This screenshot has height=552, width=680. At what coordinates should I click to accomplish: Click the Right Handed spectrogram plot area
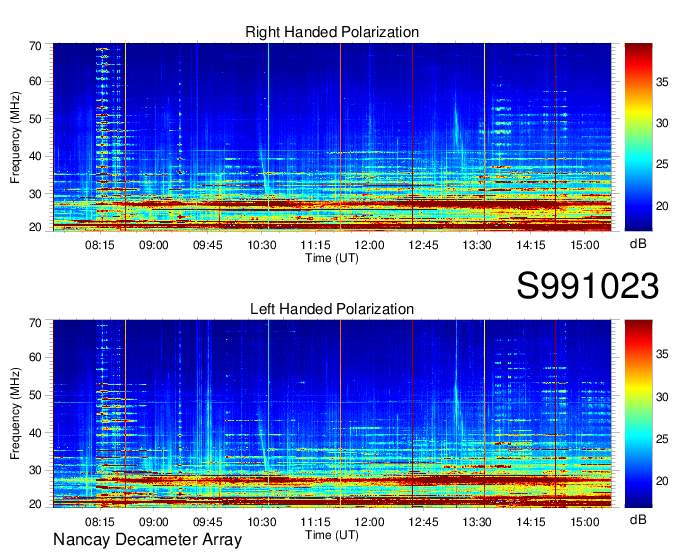[332, 137]
